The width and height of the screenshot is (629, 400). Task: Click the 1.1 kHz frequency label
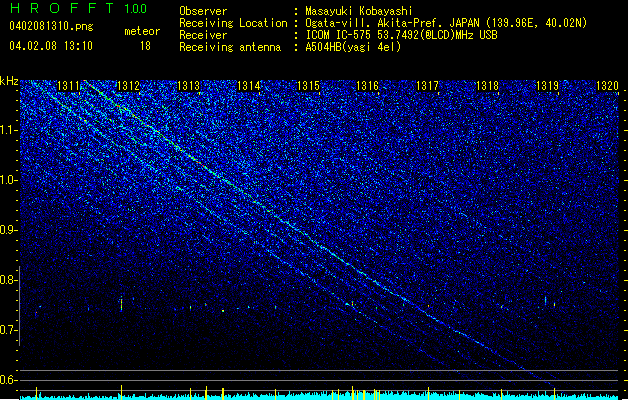[x=9, y=130]
